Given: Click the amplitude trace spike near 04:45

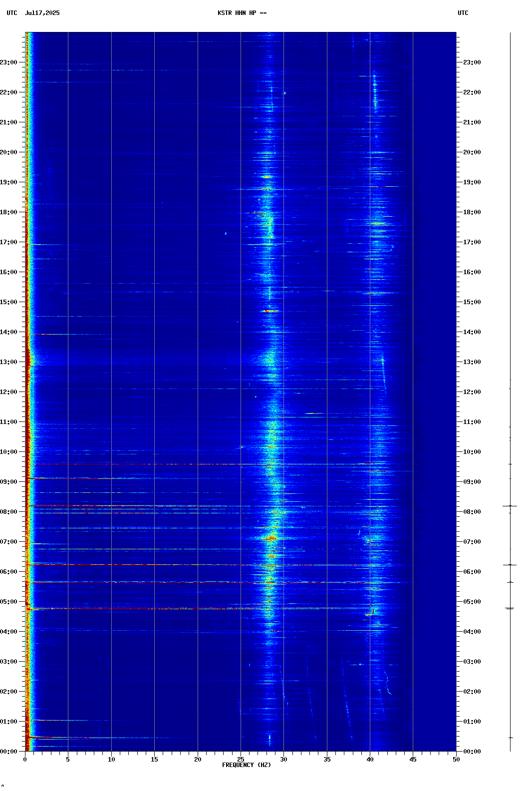Looking at the screenshot, I should (510, 608).
